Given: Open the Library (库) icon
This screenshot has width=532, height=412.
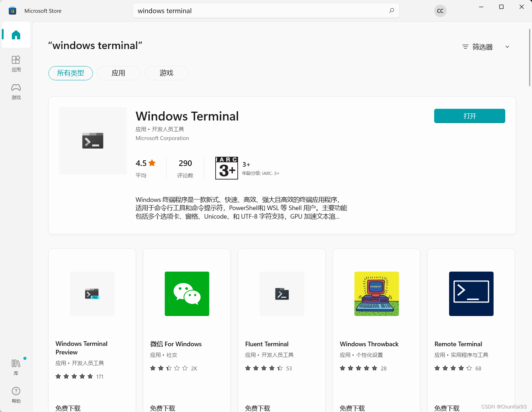Looking at the screenshot, I should pyautogui.click(x=16, y=367).
